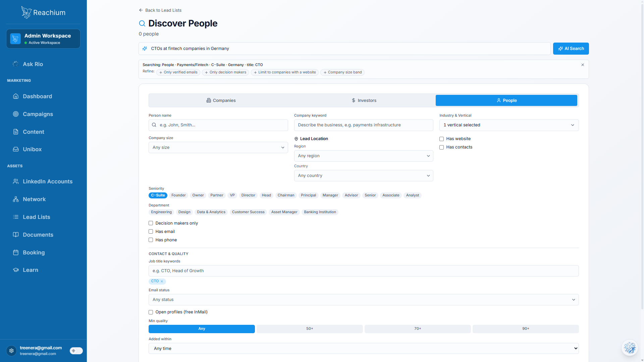Click the Reachium bird logo
Viewport: 644px width, 362px height.
coord(26,12)
